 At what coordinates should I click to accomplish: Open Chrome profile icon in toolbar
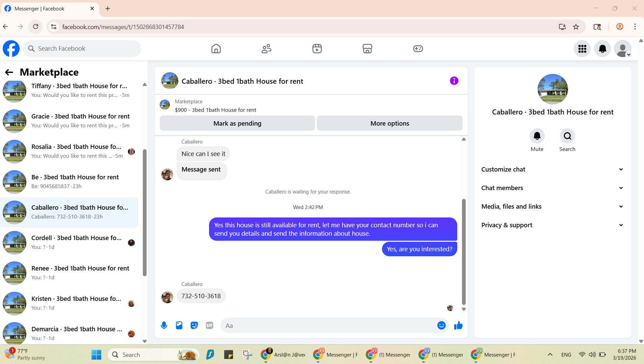pyautogui.click(x=620, y=27)
